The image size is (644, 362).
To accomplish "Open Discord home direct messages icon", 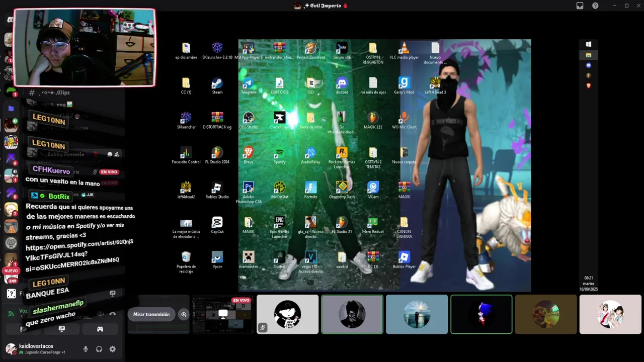I will pyautogui.click(x=11, y=20).
